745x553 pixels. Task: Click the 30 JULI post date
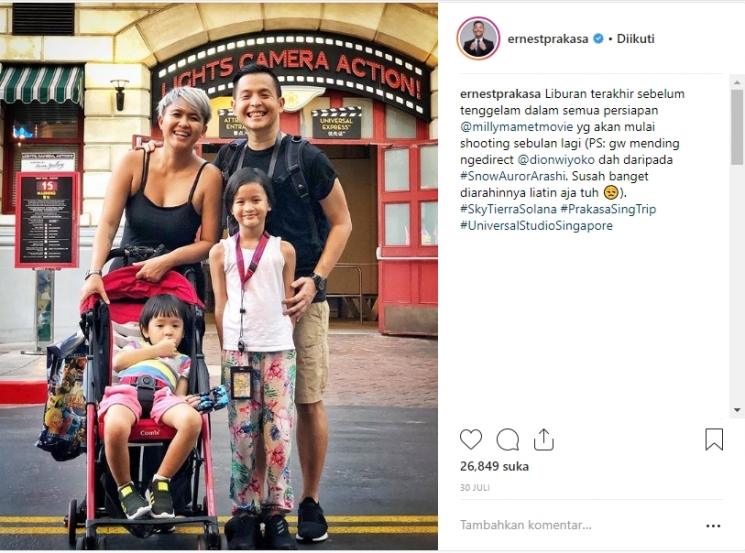475,488
